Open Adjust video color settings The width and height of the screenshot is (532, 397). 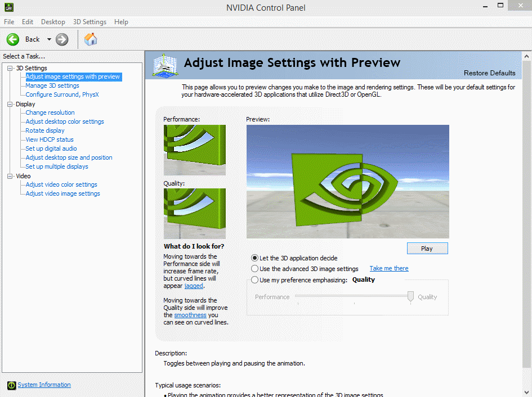pos(61,184)
